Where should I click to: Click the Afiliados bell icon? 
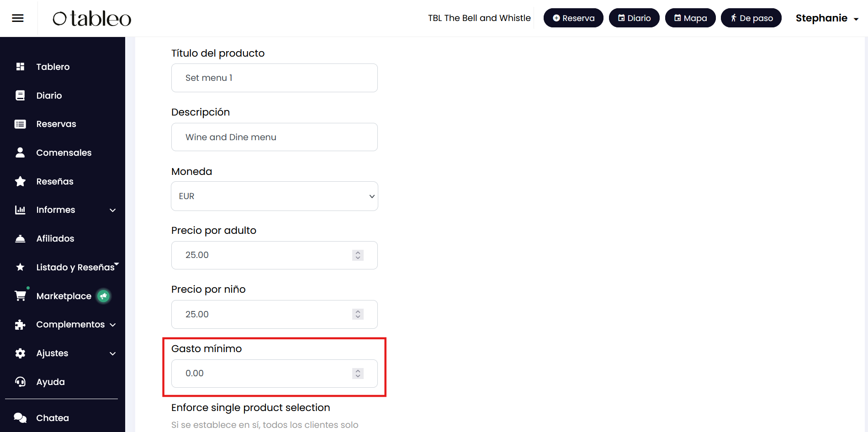point(20,238)
